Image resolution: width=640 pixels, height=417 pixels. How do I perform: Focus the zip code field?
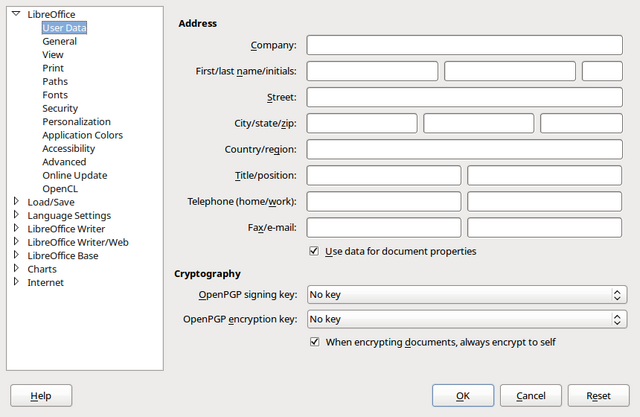pyautogui.click(x=582, y=123)
